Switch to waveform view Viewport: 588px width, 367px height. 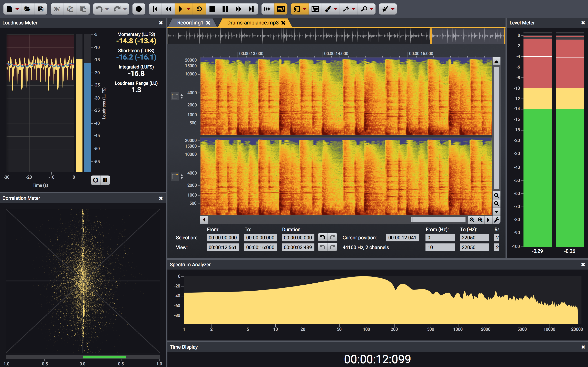coord(267,9)
